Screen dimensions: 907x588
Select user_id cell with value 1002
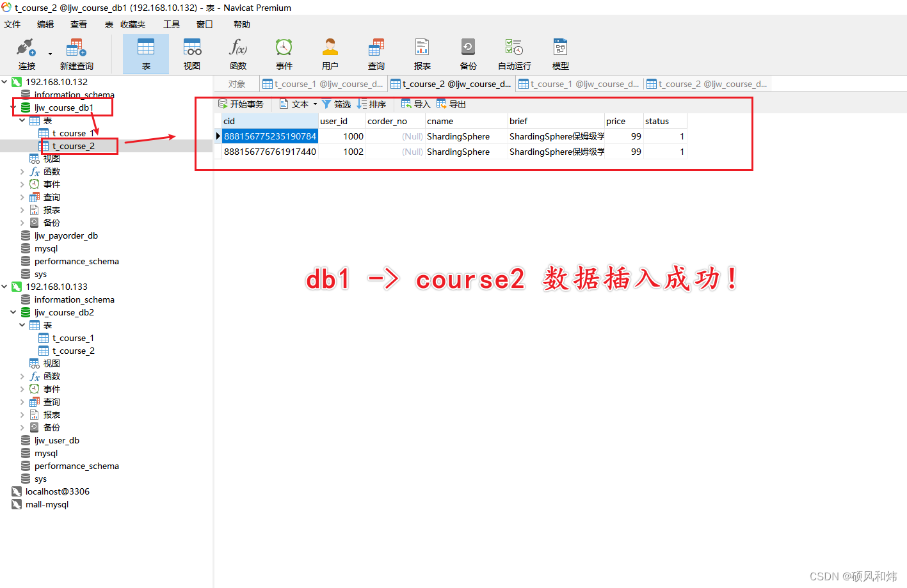[x=342, y=152]
